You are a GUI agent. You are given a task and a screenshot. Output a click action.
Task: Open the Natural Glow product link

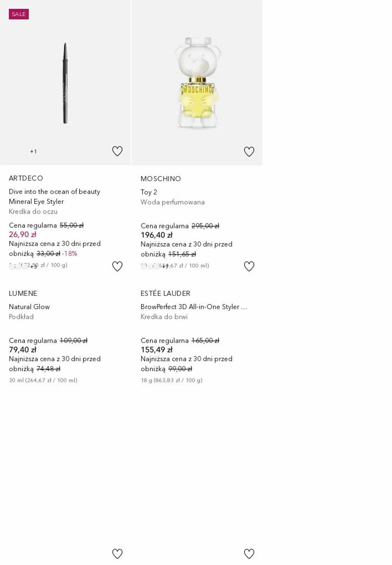[x=29, y=307]
